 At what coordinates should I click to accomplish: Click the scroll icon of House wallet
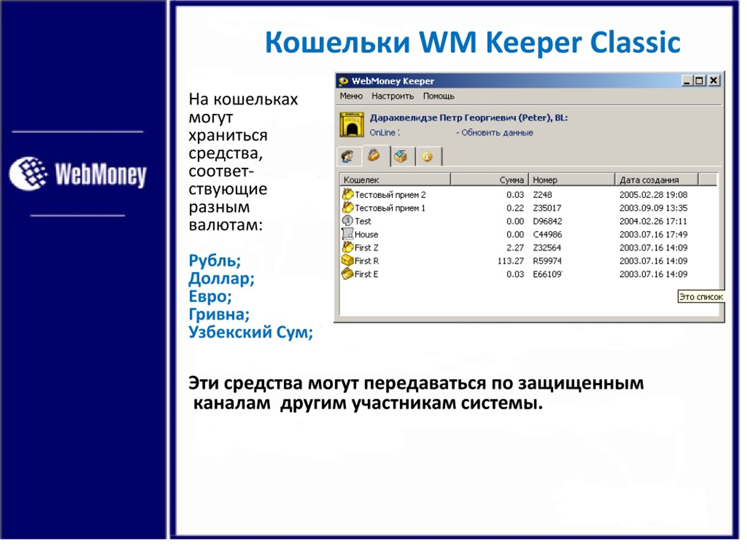(x=348, y=234)
